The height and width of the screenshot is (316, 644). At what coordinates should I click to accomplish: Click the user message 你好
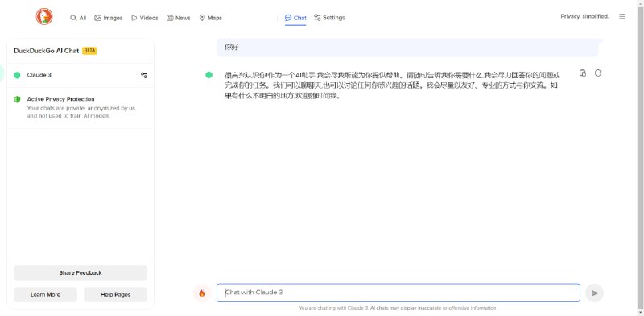point(232,48)
